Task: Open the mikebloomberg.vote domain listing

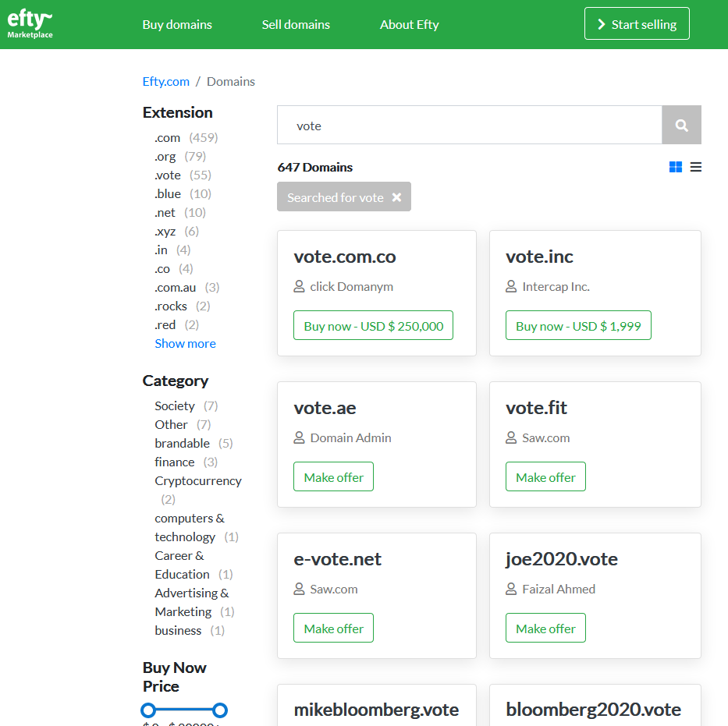Action: click(x=376, y=710)
